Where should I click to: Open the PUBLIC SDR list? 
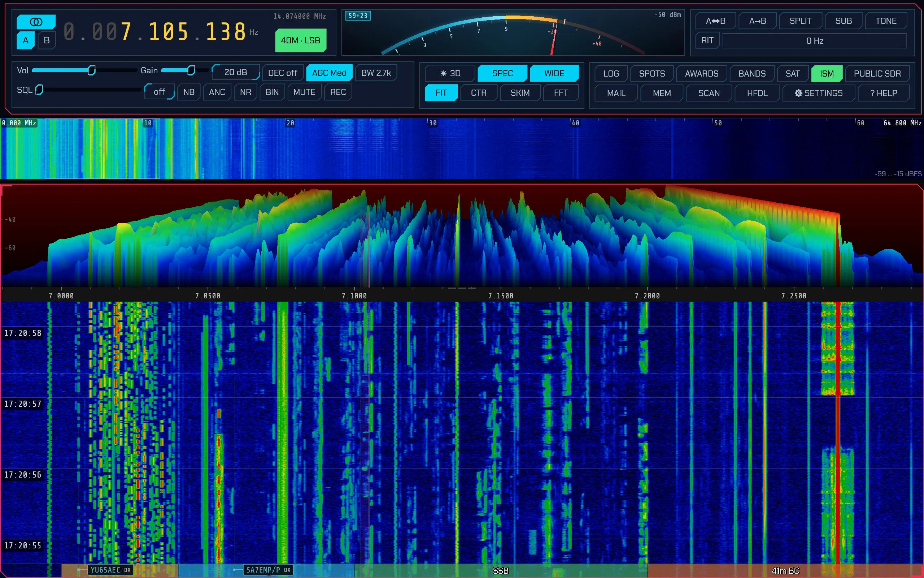tap(877, 73)
